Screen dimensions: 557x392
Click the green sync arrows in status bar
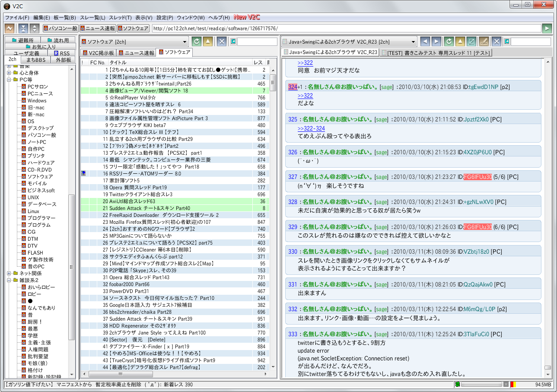(x=457, y=384)
